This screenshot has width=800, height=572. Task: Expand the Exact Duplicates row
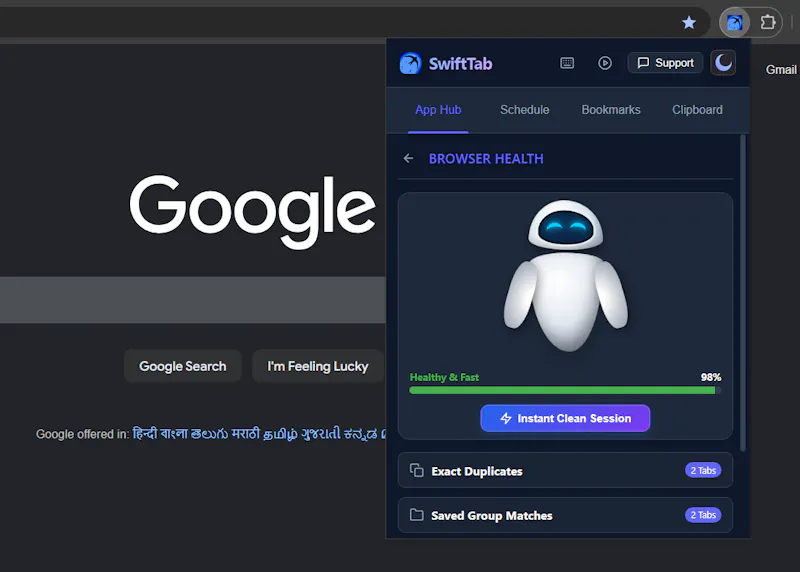click(565, 470)
